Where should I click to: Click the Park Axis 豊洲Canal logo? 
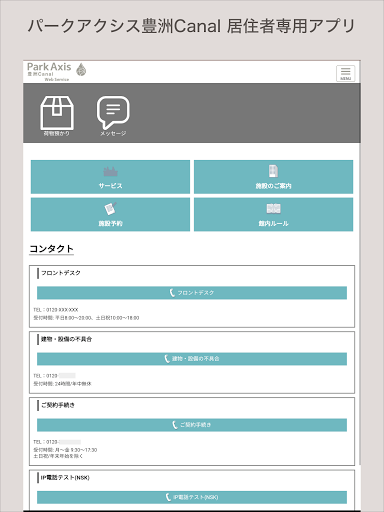(x=56, y=72)
